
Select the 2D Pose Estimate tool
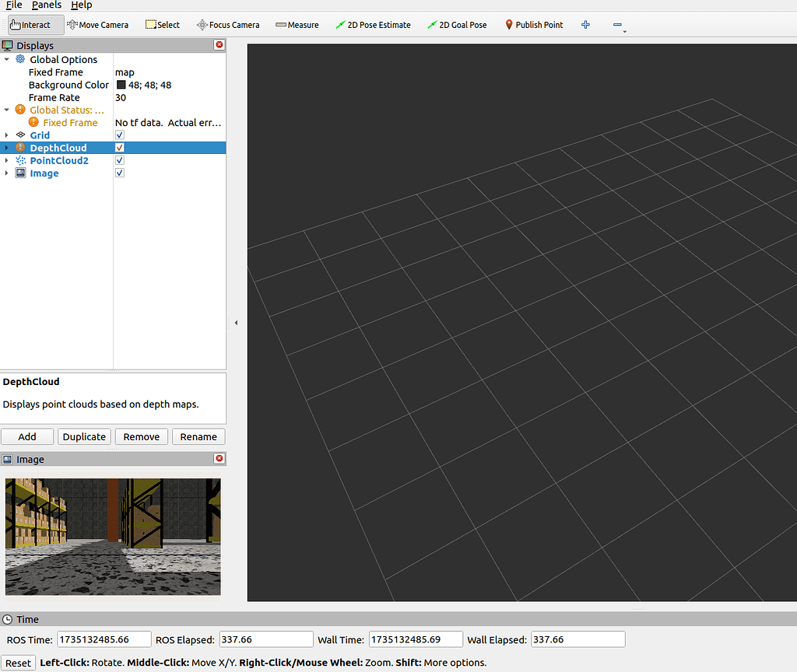point(373,24)
